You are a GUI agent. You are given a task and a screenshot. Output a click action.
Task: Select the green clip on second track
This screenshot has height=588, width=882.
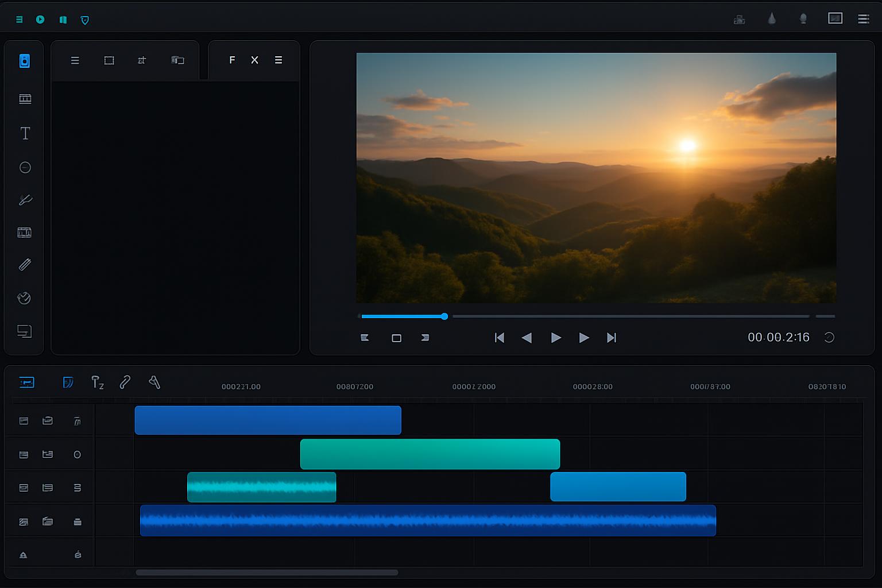pos(430,454)
